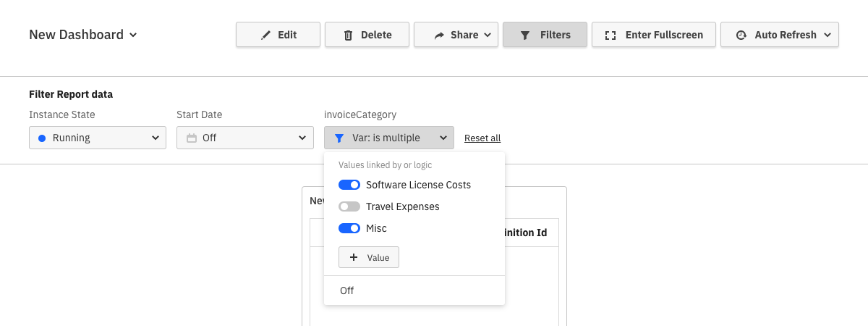The width and height of the screenshot is (868, 326).
Task: Click the Reset all link
Action: tap(482, 138)
